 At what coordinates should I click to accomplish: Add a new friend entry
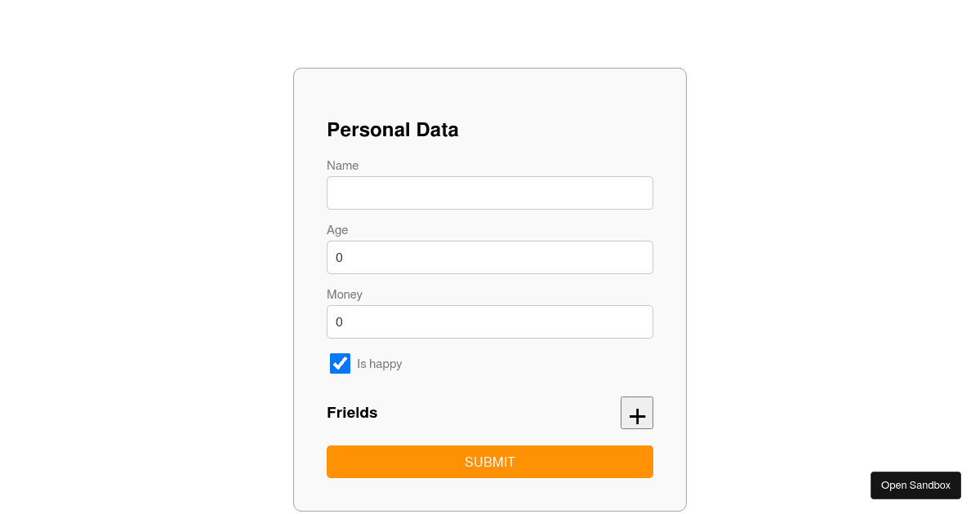tap(636, 413)
